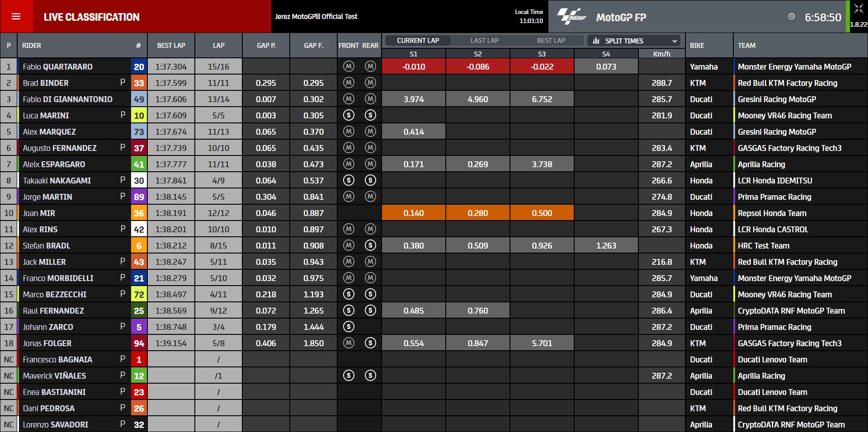Viewport: 868px width, 432px height.
Task: Click the Jerez MotoGP Official Test label
Action: 316,16
